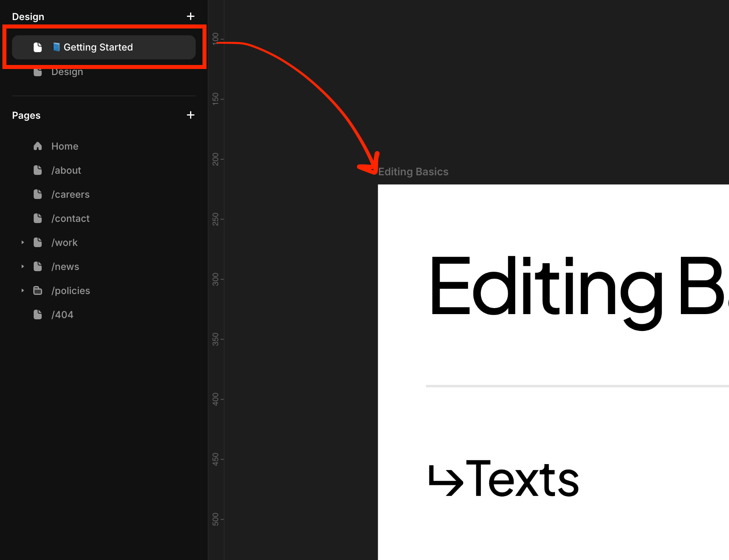This screenshot has height=560, width=729.
Task: Click the /404 page file icon
Action: click(x=38, y=314)
